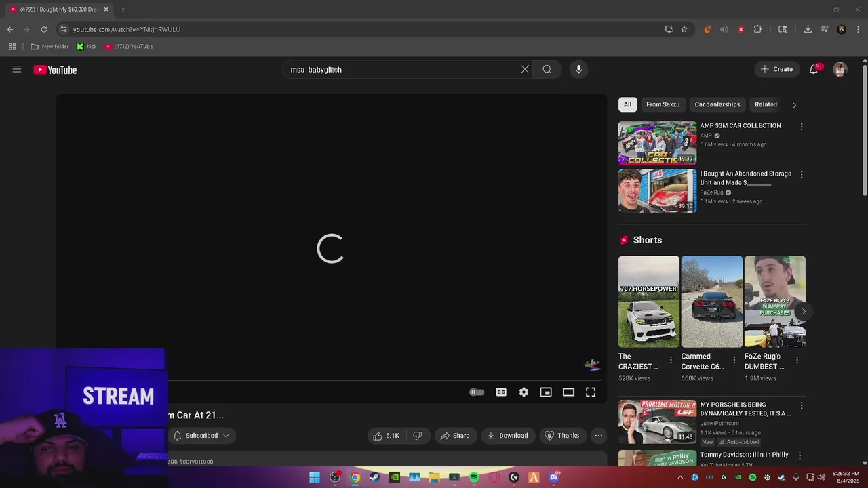Show next Shorts with right arrow
This screenshot has width=868, height=488.
coord(804,312)
